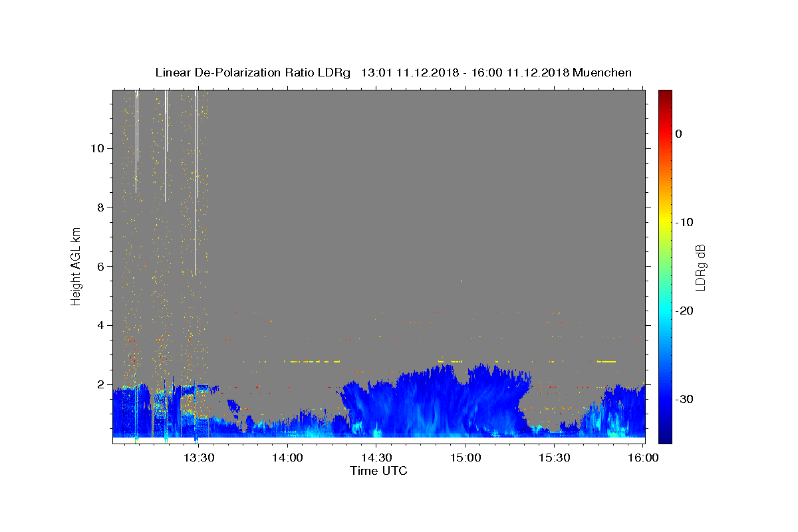Click the 'Muenchen' location label in the title

coord(602,72)
